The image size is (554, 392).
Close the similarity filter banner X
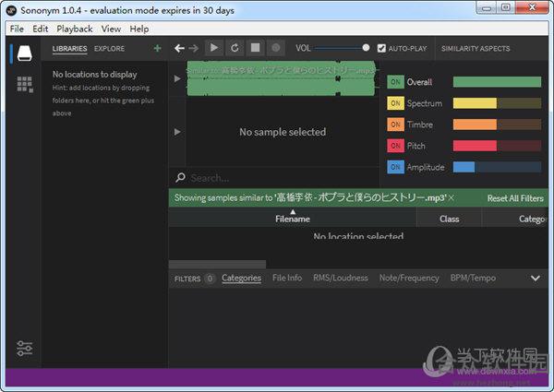(x=452, y=198)
